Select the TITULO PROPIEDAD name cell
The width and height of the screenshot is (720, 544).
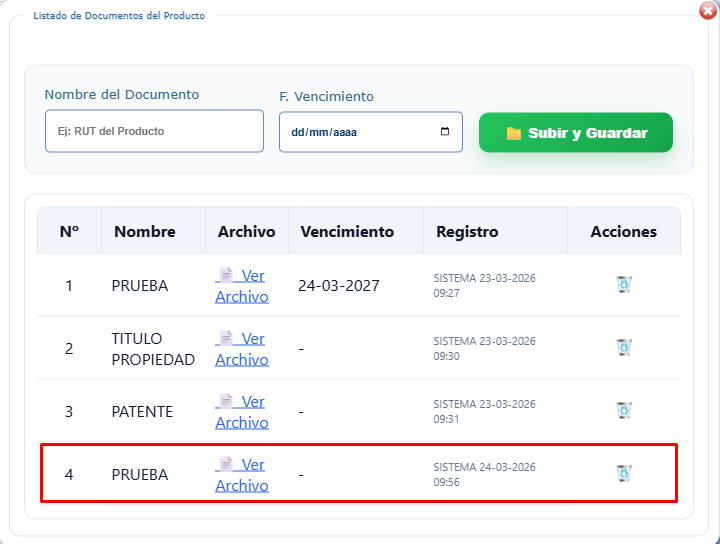click(x=153, y=349)
